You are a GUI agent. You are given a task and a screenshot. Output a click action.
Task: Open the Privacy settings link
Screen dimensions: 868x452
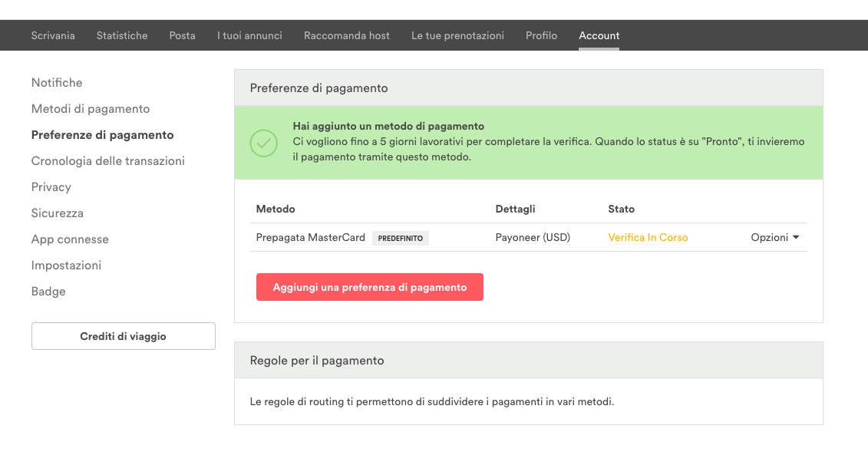tap(51, 187)
